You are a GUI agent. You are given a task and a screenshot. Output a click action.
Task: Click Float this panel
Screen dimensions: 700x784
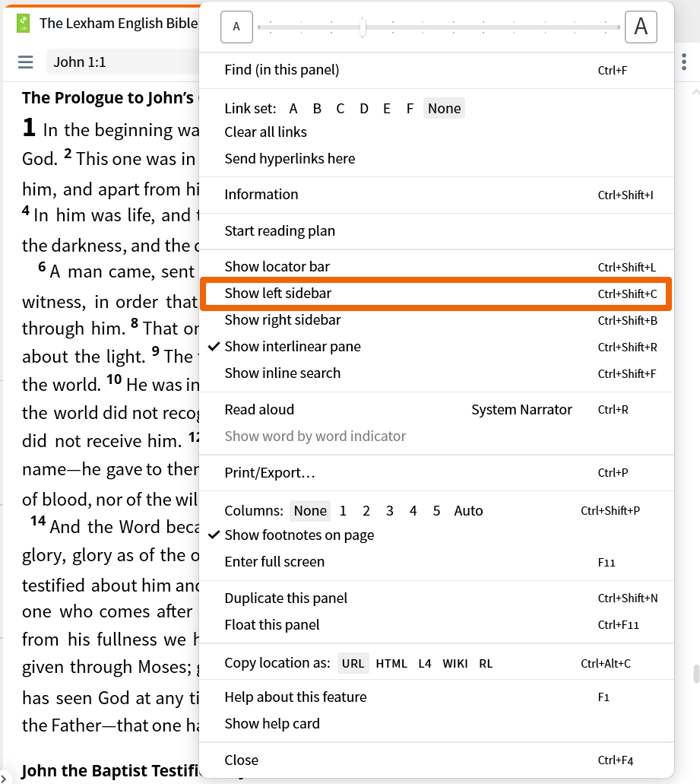pyautogui.click(x=437, y=625)
